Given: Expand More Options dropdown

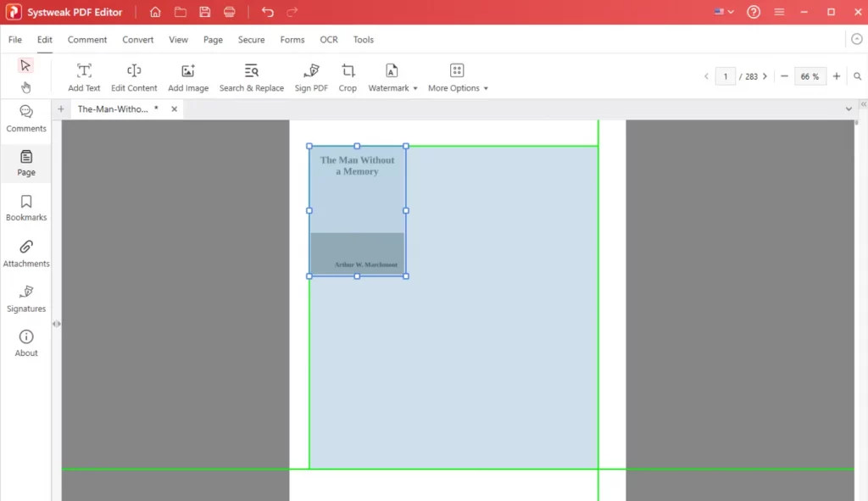Looking at the screenshot, I should point(458,77).
